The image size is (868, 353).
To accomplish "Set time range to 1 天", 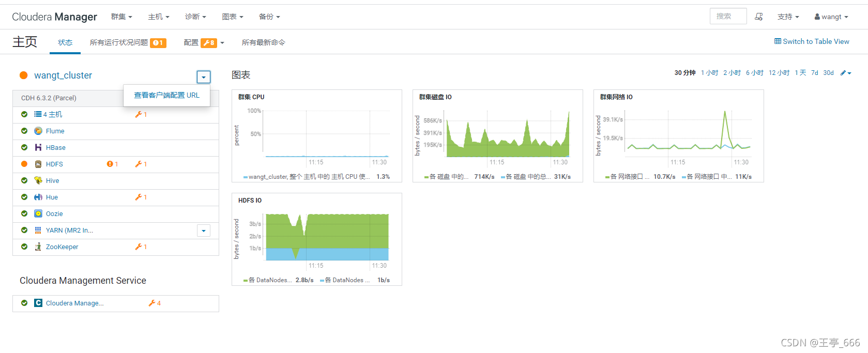I will (x=800, y=73).
